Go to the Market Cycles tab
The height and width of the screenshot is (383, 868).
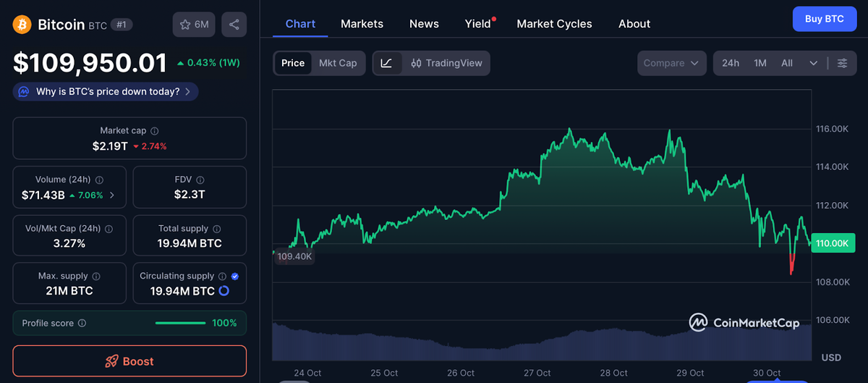554,24
